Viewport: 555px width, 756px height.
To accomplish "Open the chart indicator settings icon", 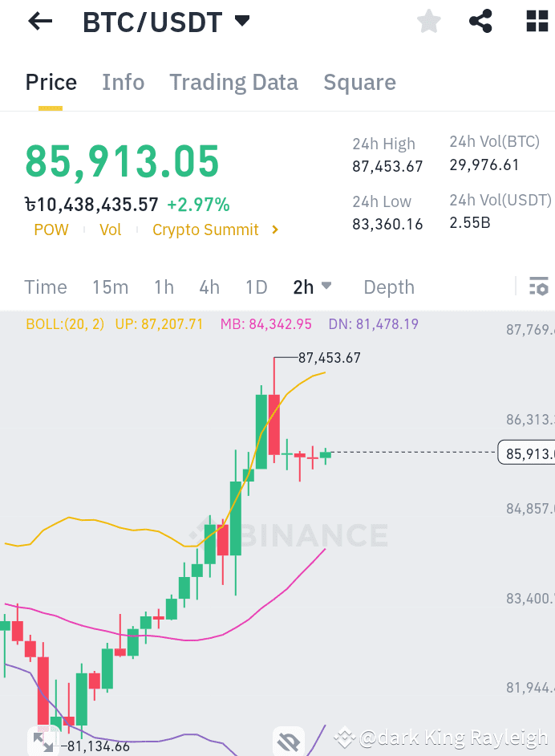I will click(x=538, y=287).
